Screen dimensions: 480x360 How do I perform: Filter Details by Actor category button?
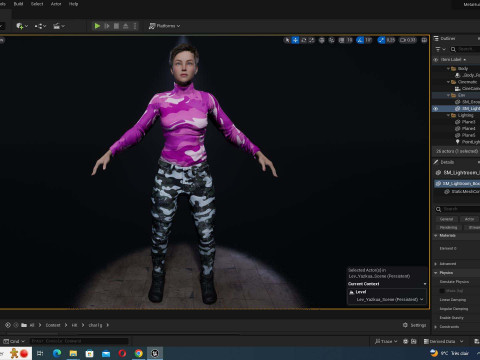pos(469,219)
